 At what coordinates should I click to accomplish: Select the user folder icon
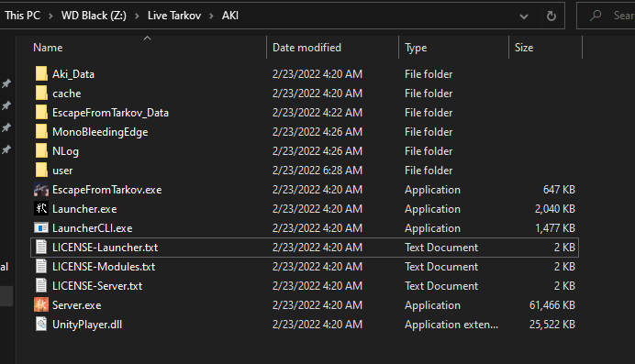click(x=41, y=171)
